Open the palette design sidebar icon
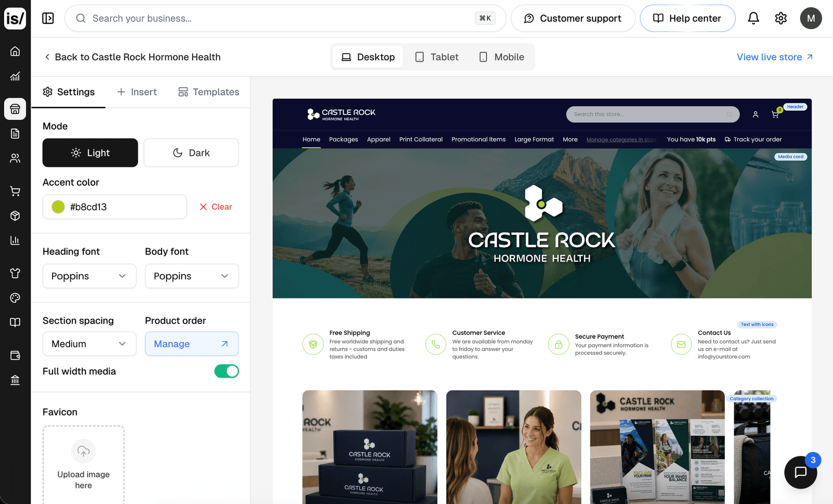This screenshot has height=504, width=833. pos(15,298)
